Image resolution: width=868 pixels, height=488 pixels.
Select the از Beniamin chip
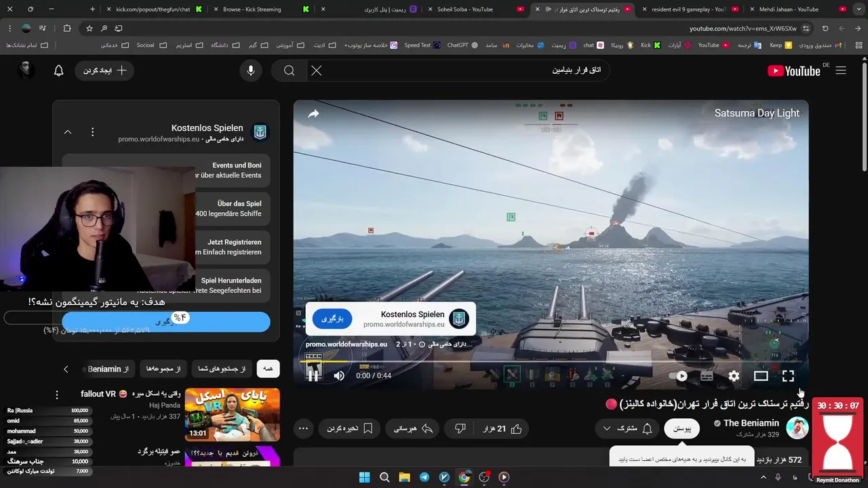click(x=107, y=369)
